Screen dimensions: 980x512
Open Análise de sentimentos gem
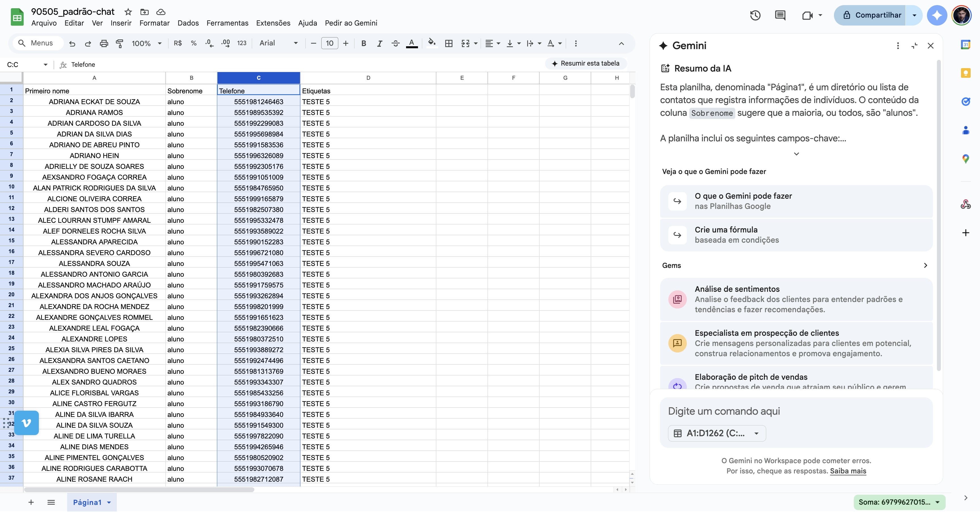pos(796,299)
